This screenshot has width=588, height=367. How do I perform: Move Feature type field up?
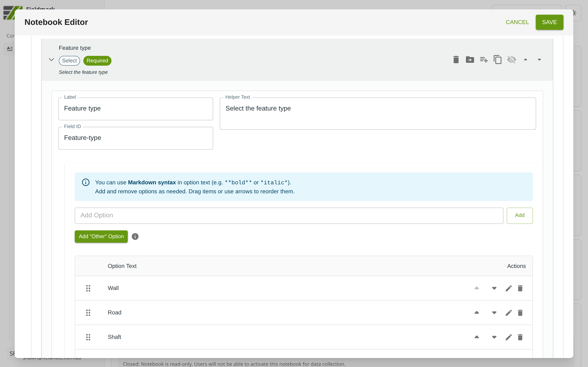[x=525, y=60]
